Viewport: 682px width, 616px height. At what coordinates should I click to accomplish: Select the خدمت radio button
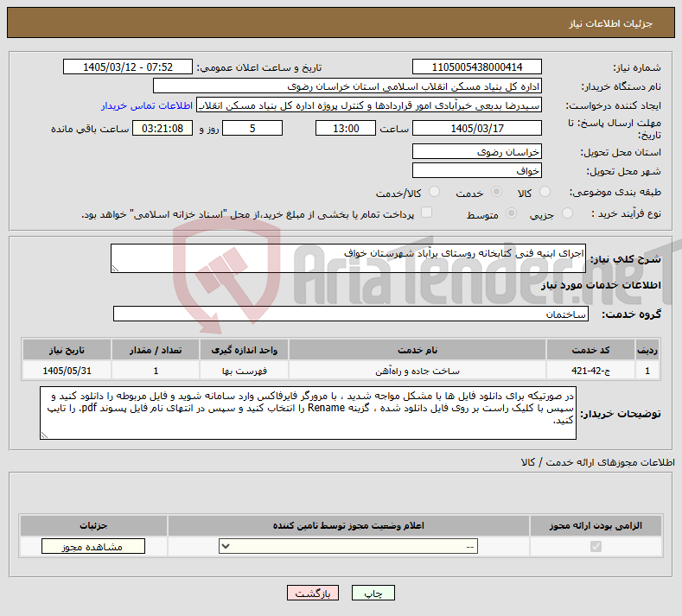pyautogui.click(x=496, y=192)
